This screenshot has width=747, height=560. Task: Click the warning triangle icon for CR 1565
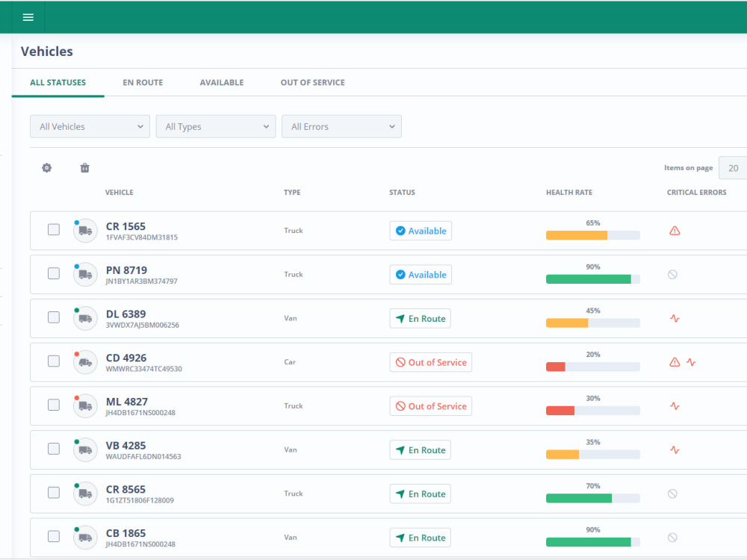tap(675, 231)
